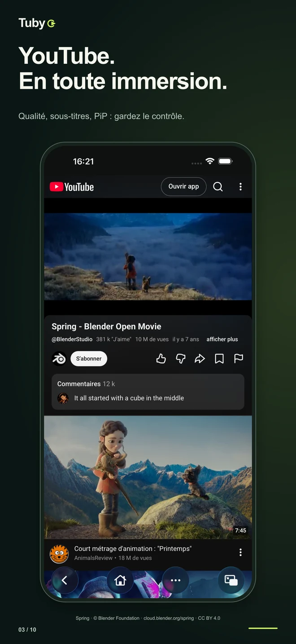This screenshot has height=644, width=296.
Task: Tap the Spring Blender Foundation credit line
Action: [x=148, y=618]
